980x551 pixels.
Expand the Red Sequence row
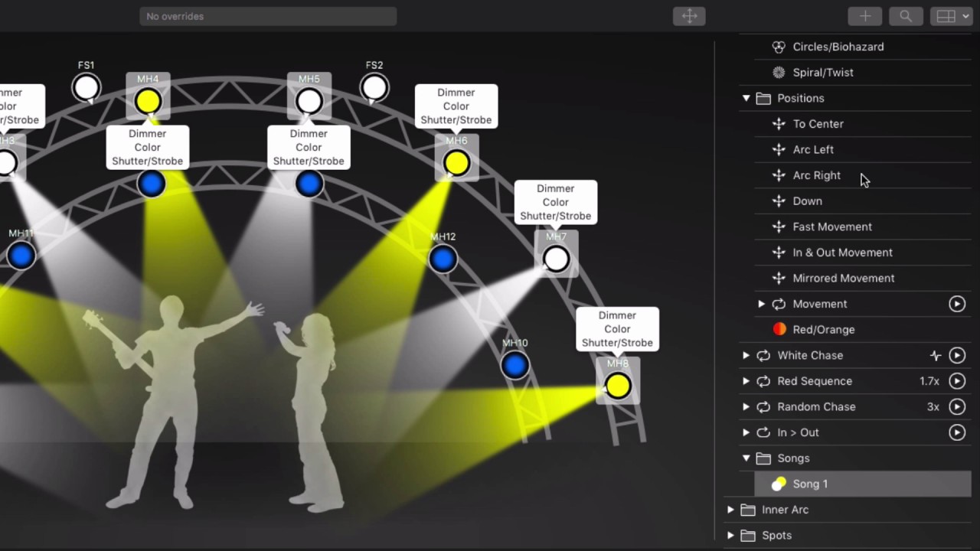tap(746, 381)
